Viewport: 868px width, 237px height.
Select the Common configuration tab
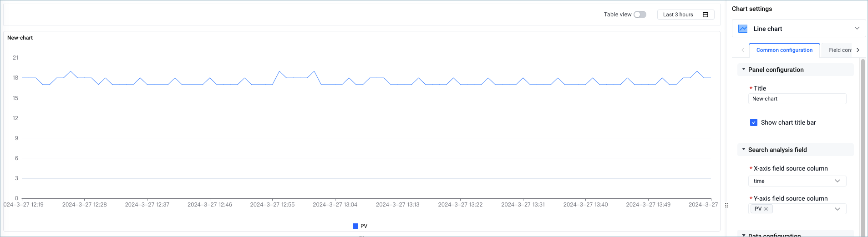click(784, 50)
